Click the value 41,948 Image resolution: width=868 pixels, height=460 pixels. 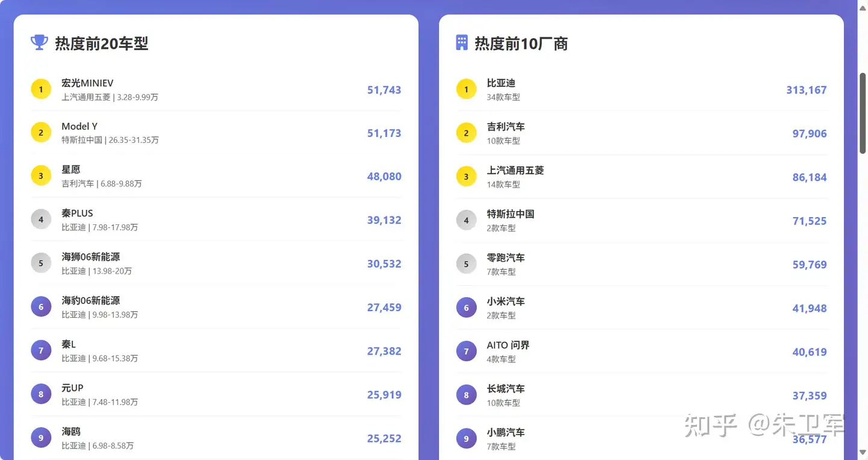[x=810, y=308]
